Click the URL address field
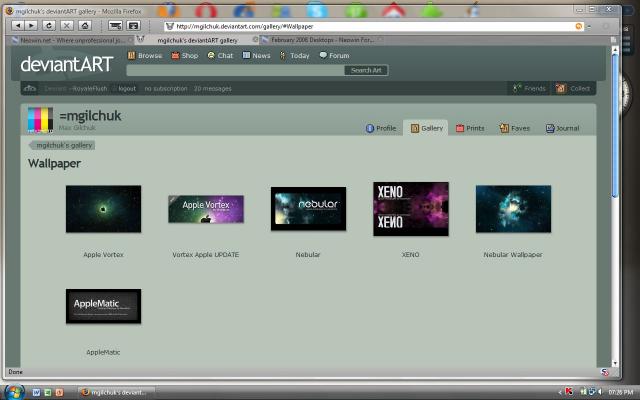 click(x=373, y=27)
